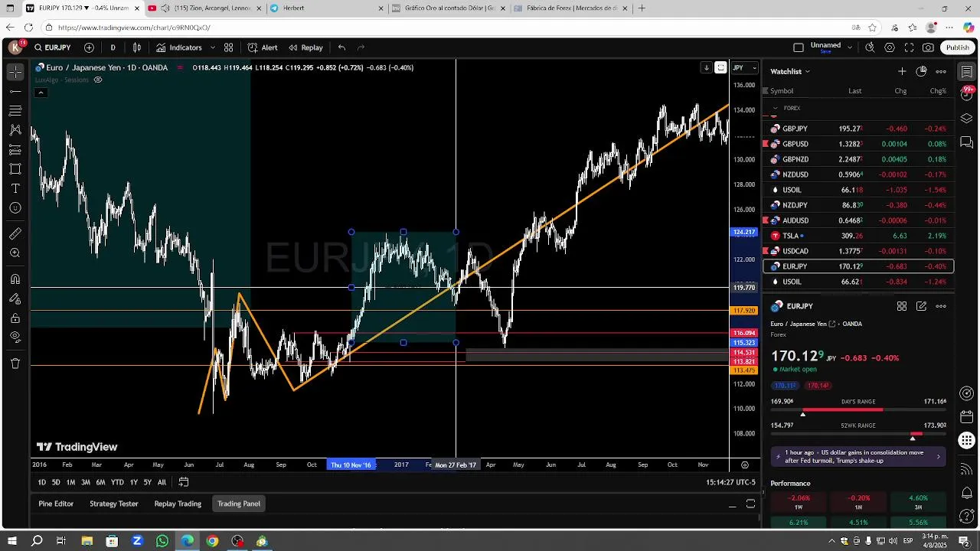
Task: Open the Unnamed layout name menu
Action: pyautogui.click(x=825, y=47)
